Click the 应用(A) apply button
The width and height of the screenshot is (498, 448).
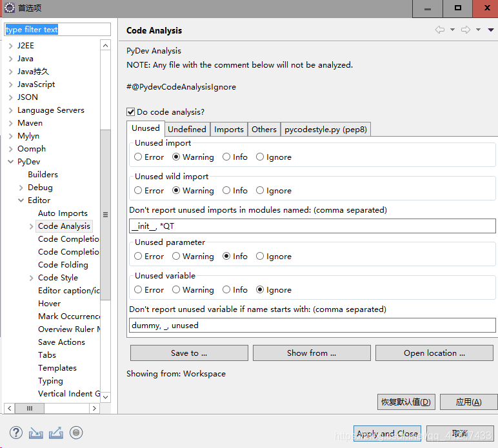coord(468,402)
